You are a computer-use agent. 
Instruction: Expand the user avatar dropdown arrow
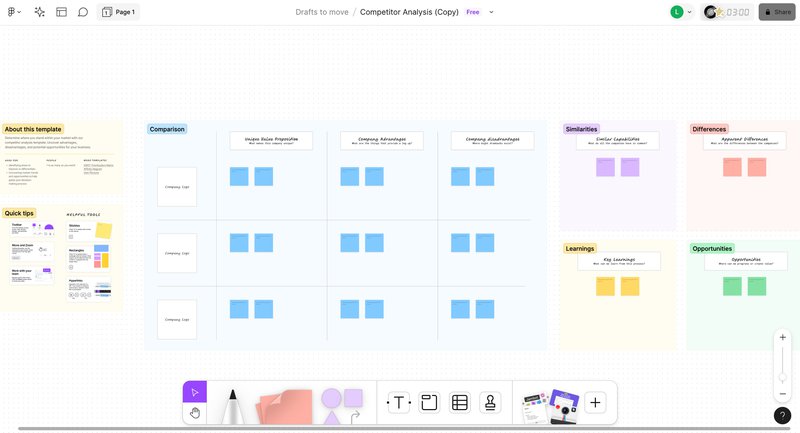(x=690, y=12)
